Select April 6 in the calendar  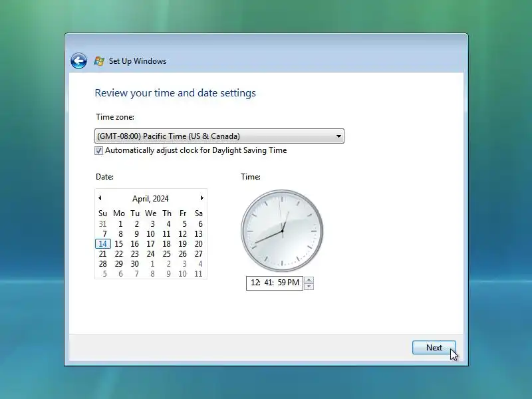200,224
